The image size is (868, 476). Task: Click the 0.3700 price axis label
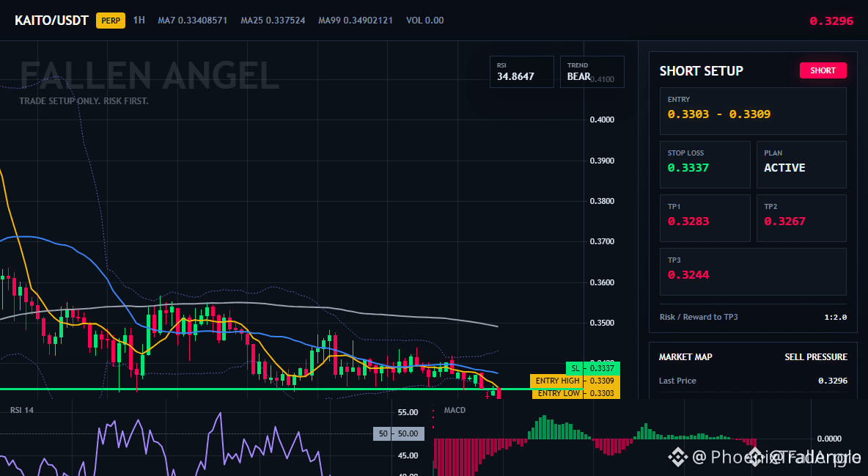coord(603,241)
